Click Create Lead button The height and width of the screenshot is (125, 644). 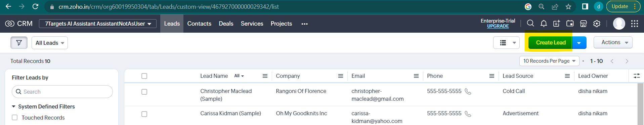point(551,43)
